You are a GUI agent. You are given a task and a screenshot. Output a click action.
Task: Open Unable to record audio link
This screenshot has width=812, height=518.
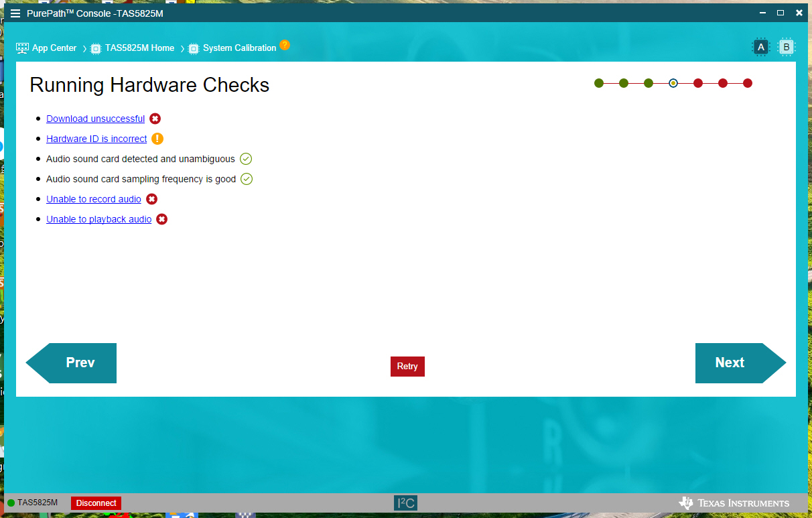click(x=94, y=199)
